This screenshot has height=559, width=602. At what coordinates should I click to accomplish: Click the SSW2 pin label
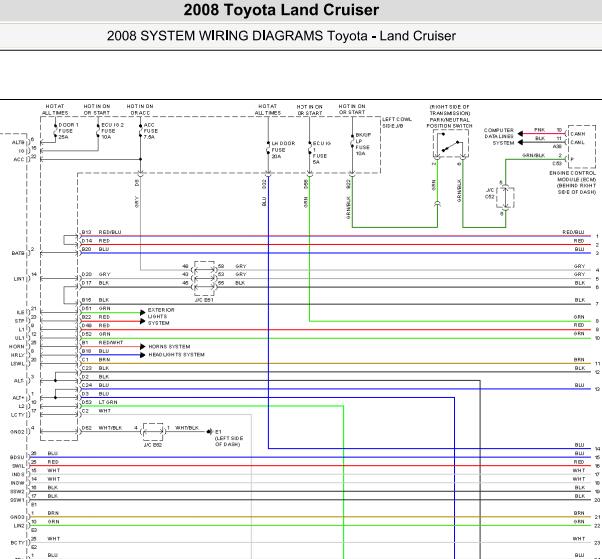pyautogui.click(x=17, y=491)
